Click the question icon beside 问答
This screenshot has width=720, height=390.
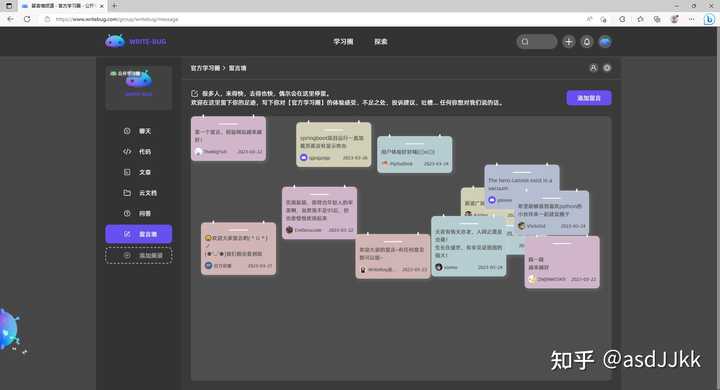[x=127, y=214]
